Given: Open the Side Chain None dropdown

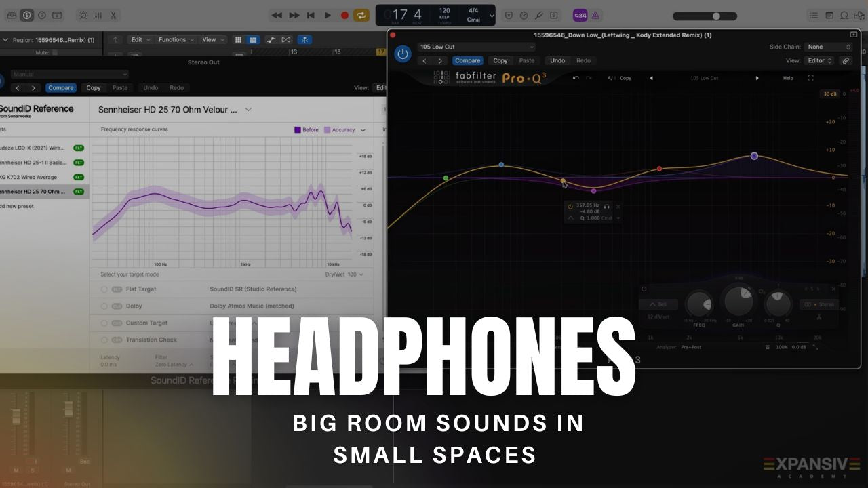Looking at the screenshot, I should (x=828, y=47).
